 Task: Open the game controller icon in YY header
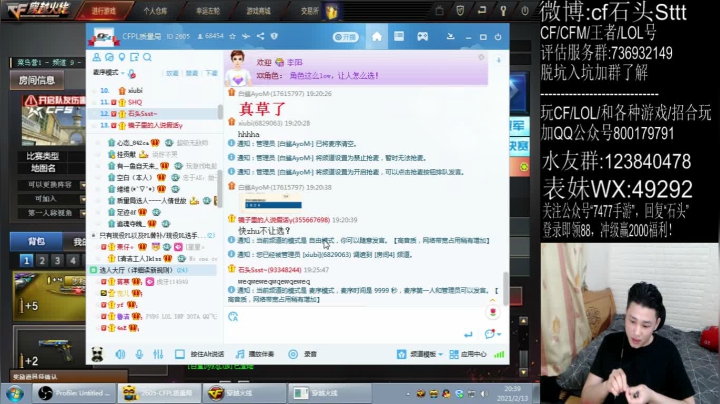422,36
